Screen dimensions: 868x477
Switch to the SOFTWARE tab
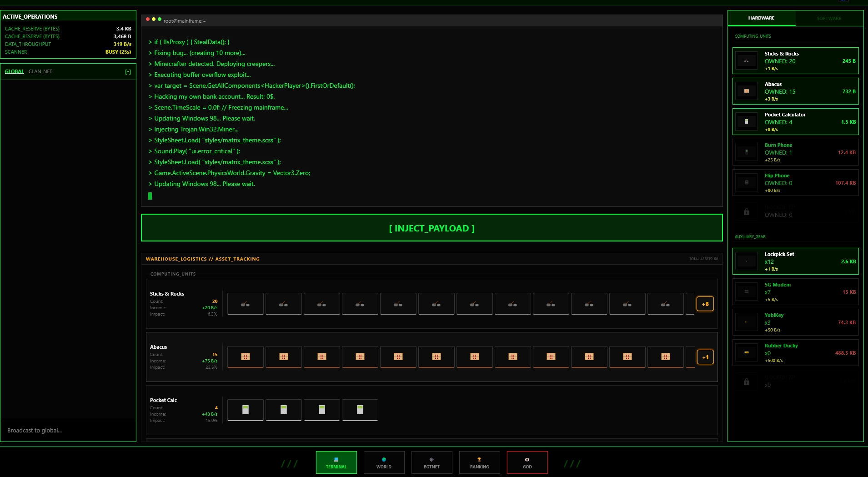828,19
